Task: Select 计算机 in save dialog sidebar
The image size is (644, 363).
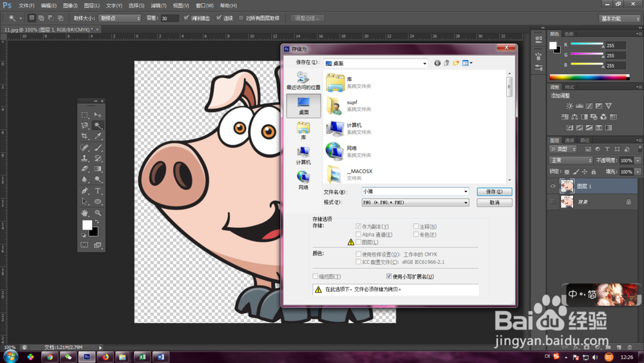Action: click(303, 156)
